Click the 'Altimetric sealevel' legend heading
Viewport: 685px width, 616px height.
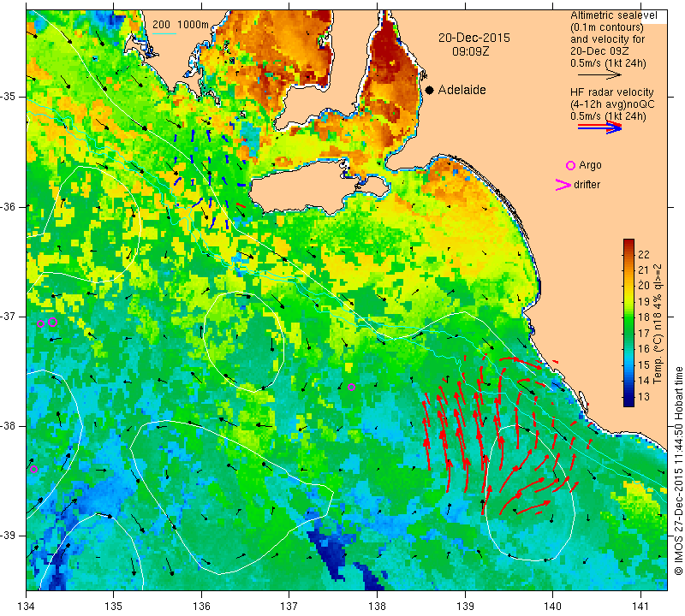(613, 15)
